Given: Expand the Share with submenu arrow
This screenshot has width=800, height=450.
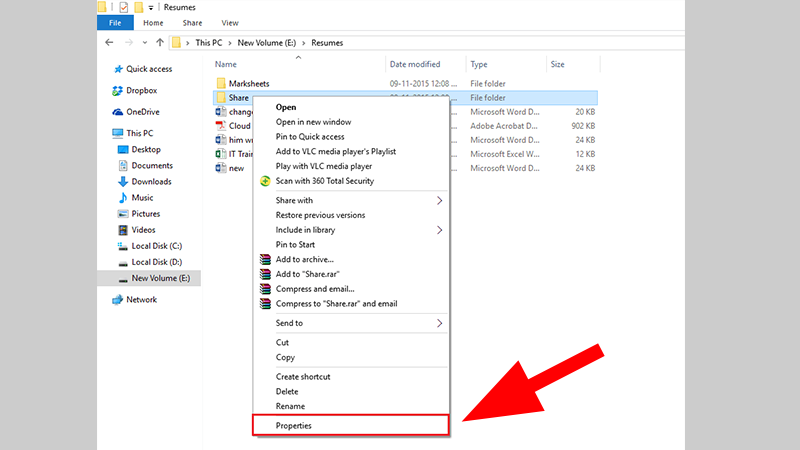Looking at the screenshot, I should tap(439, 201).
